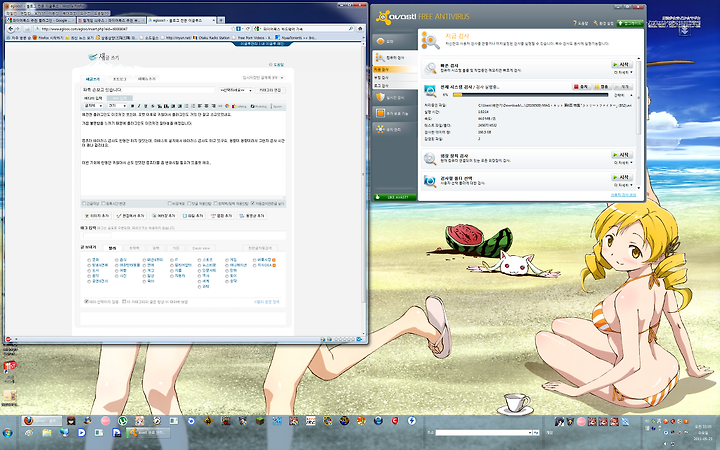Screen dimensions: 720x450
Task: Apply strikethrough in the blog editor toolbar
Action: click(x=153, y=106)
